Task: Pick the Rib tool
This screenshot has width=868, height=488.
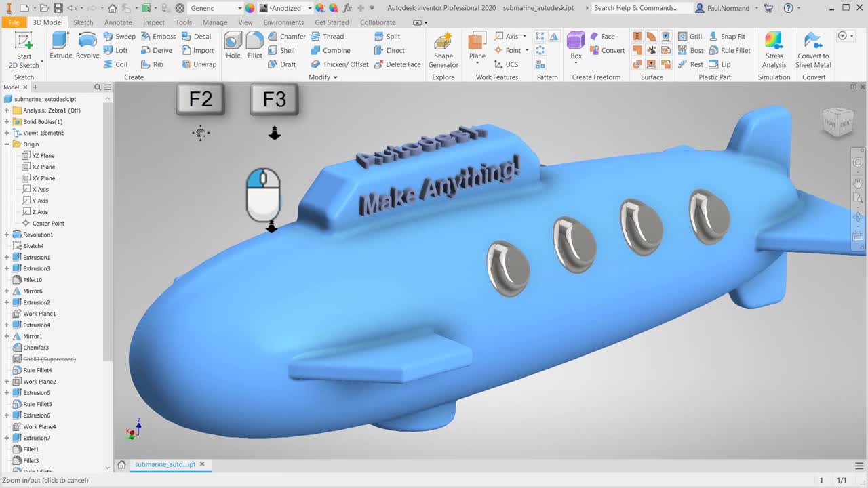Action: click(x=153, y=64)
